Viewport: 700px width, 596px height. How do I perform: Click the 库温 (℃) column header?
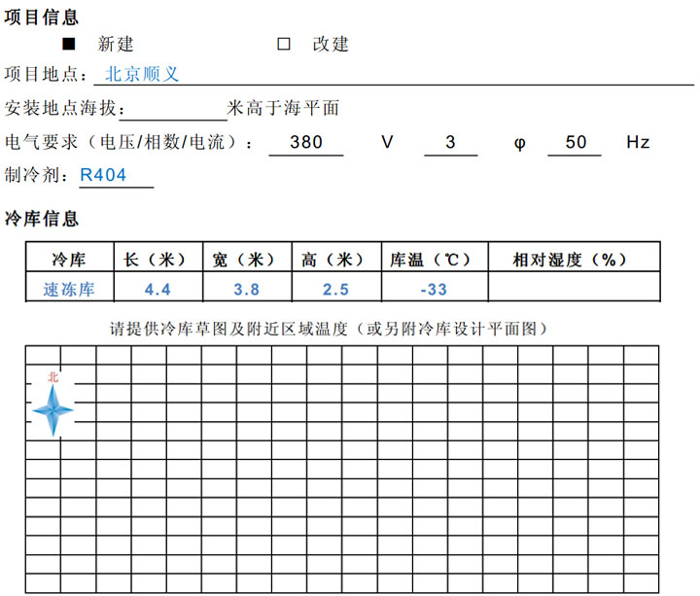pos(433,260)
